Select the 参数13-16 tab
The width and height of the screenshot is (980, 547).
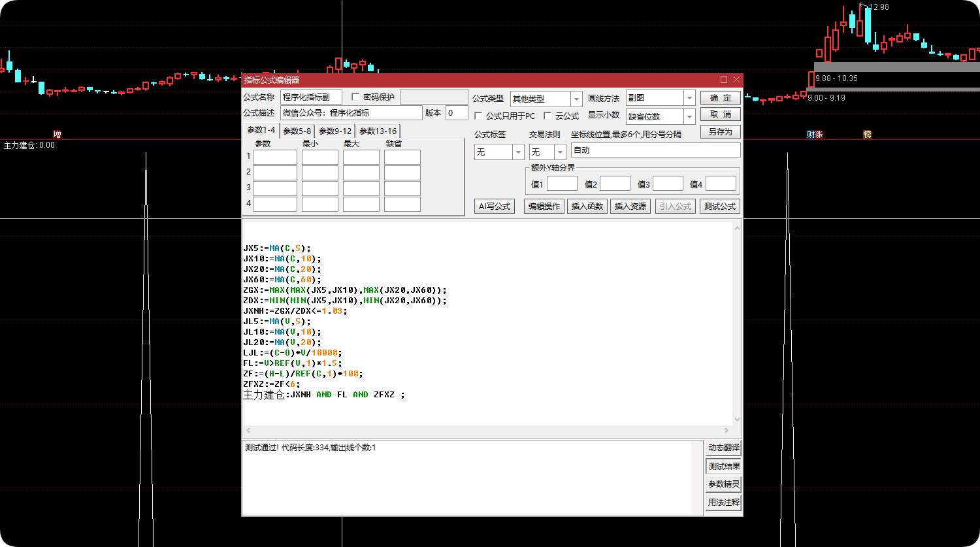(x=378, y=131)
